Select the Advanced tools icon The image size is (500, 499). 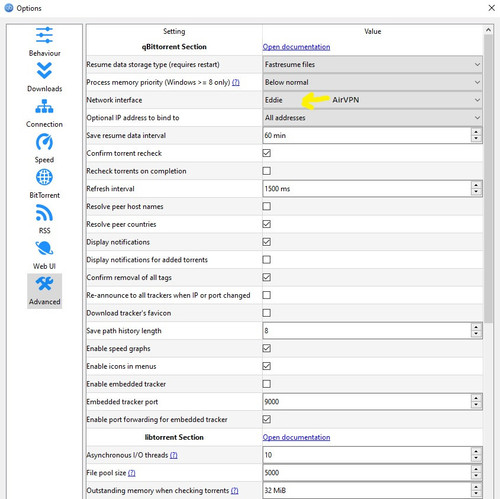[x=44, y=284]
